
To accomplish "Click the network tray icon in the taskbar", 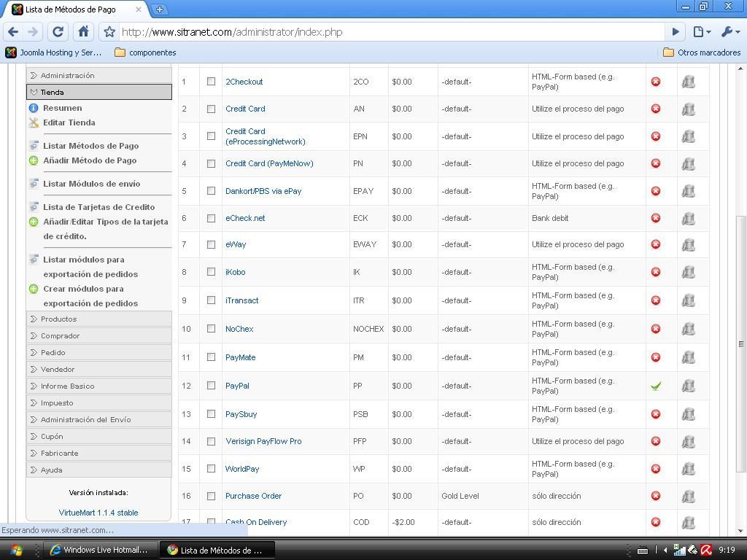I will pos(679,550).
